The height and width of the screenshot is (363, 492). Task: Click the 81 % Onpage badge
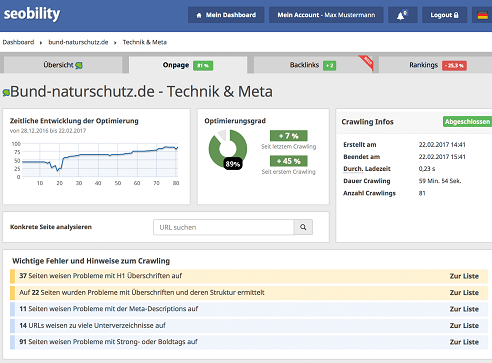203,65
